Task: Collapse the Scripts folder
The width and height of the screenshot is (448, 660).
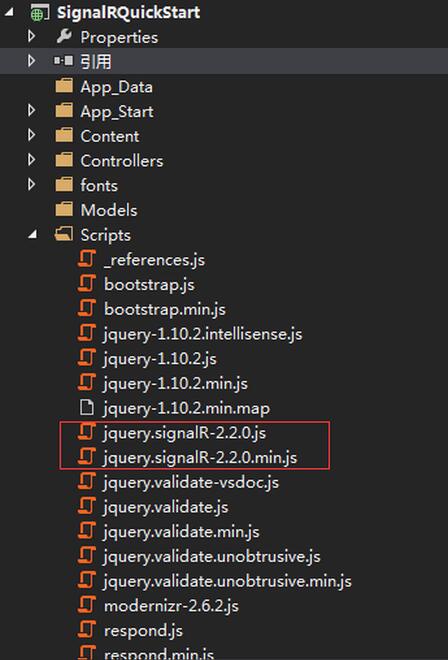Action: [32, 235]
